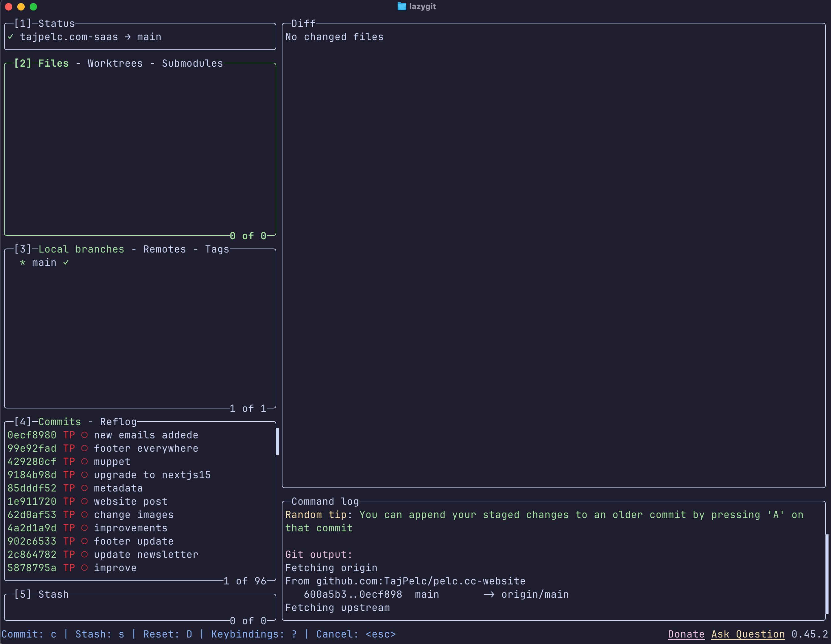
Task: Click the arrow between repo name and main
Action: tap(128, 37)
